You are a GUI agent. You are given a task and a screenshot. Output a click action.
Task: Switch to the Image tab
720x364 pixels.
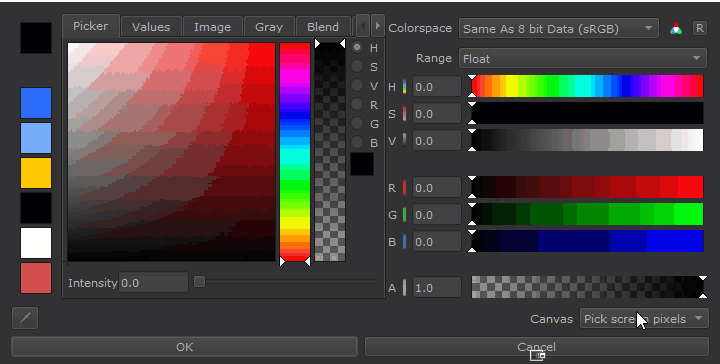pyautogui.click(x=212, y=27)
